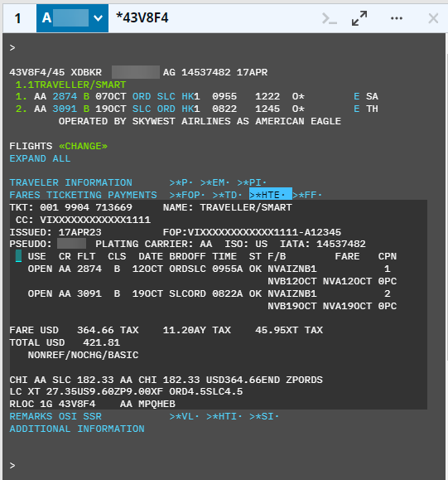Click segment number 2. in itinerary
This screenshot has height=480, width=448.
[22, 109]
